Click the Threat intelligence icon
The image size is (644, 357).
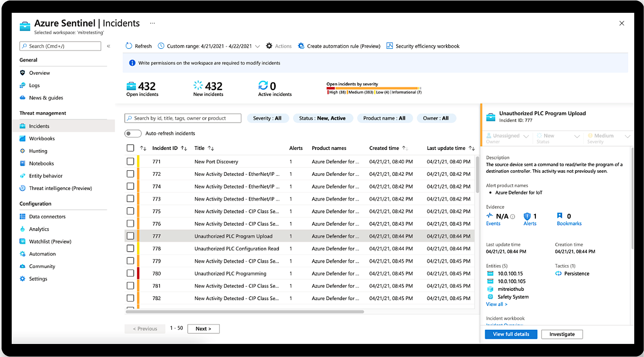23,188
